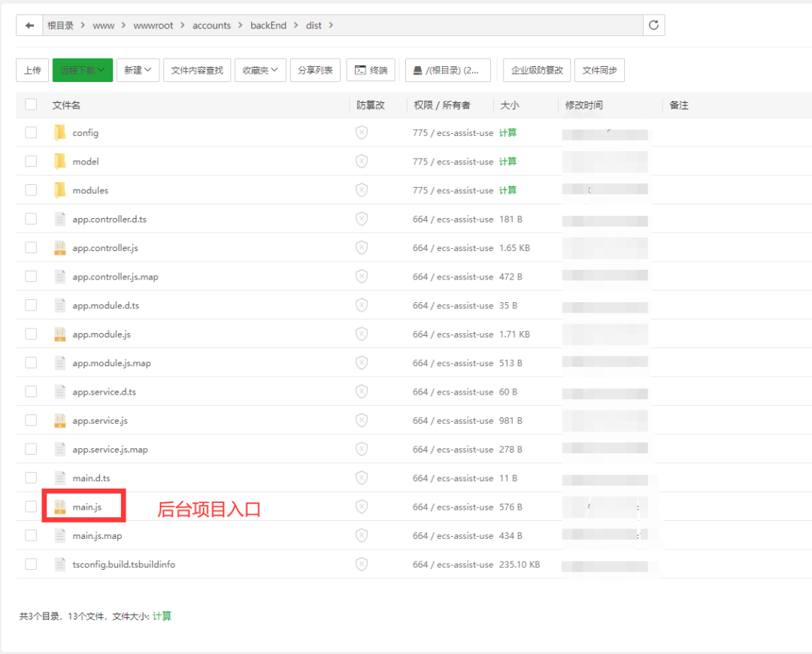Click the back navigation arrow

click(29, 25)
